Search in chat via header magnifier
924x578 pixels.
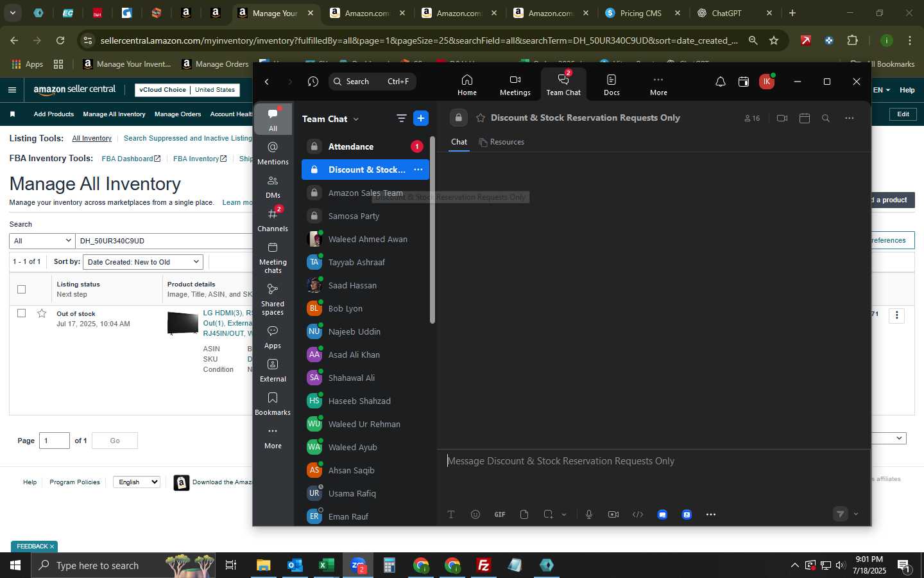(826, 118)
